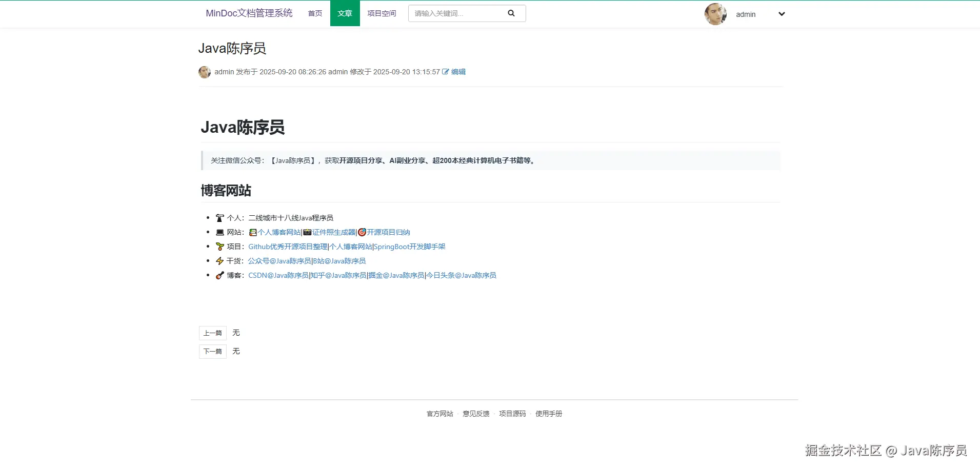
Task: Open 个人博客网站 link in the 项目 row
Action: tap(351, 247)
